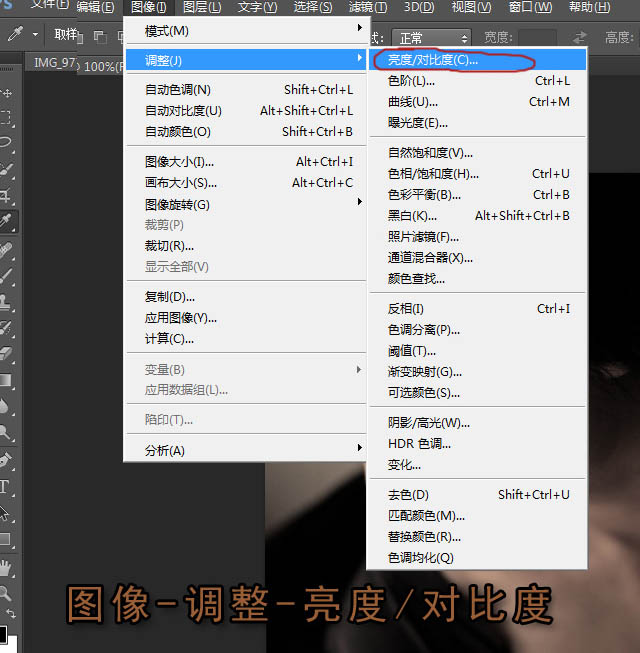Click the white background color swatch
The height and width of the screenshot is (653, 640).
[x=12, y=645]
